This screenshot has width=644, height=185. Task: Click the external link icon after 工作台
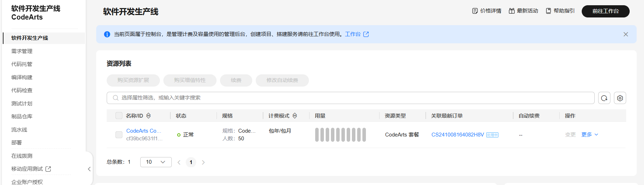(x=366, y=34)
